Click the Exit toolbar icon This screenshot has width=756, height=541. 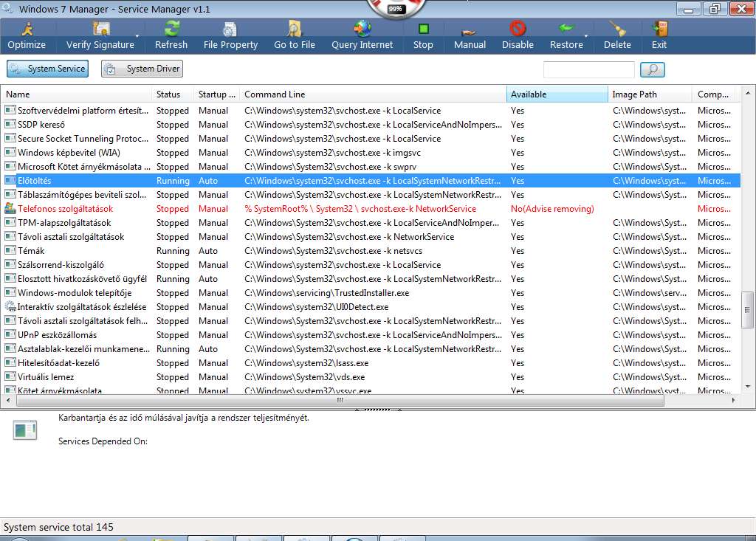point(659,29)
